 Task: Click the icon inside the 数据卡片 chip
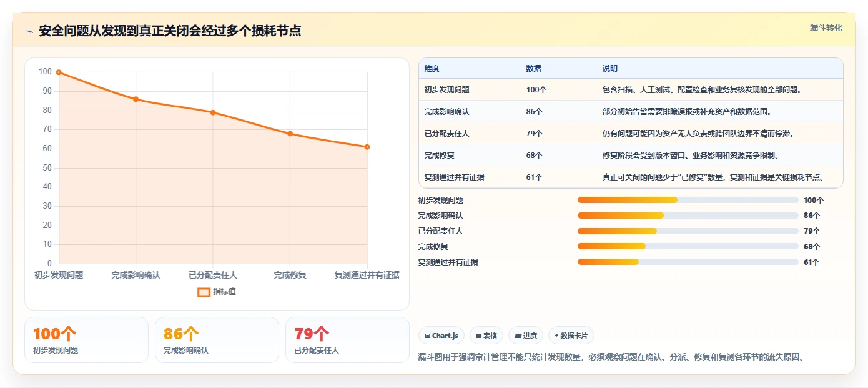pyautogui.click(x=556, y=336)
